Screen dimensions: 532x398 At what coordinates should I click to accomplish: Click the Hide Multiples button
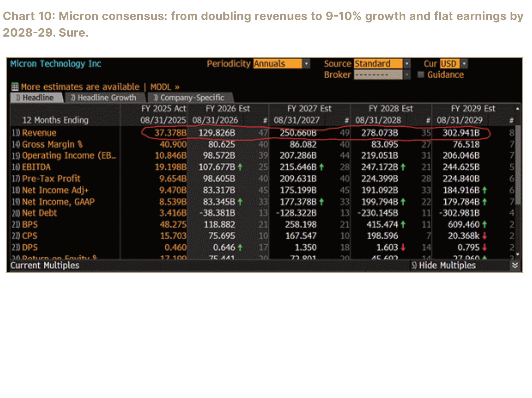[x=444, y=265]
